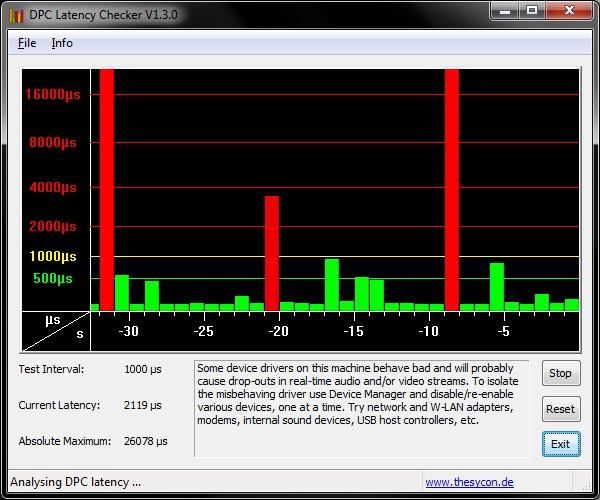
Task: Click the red latency bar near -20
Action: click(272, 253)
